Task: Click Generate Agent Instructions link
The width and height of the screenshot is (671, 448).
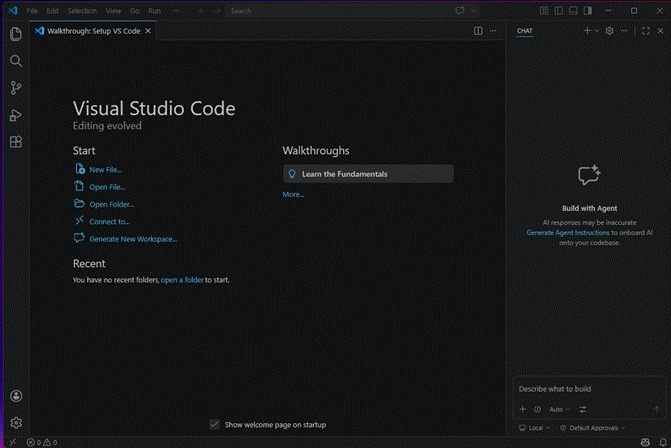Action: click(x=567, y=233)
